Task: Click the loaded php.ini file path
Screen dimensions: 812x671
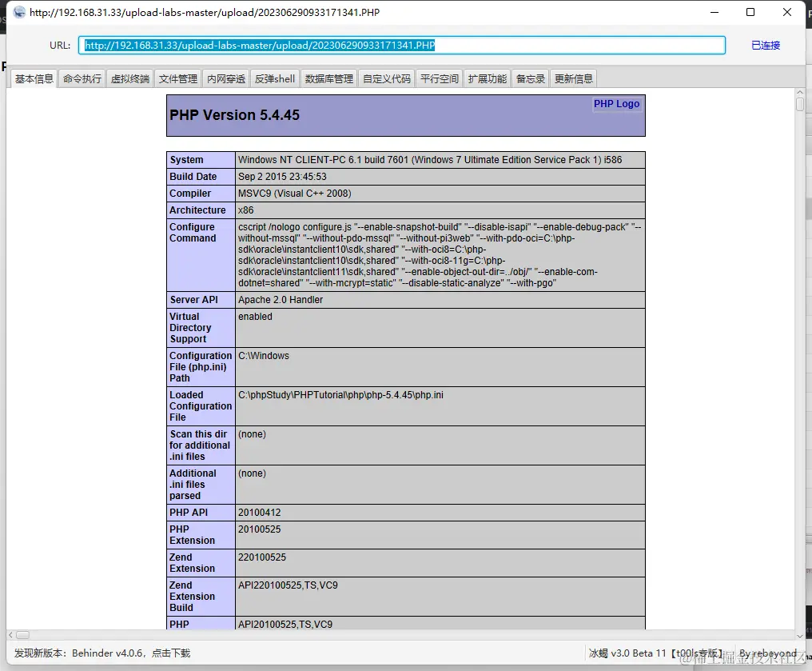Action: 340,395
